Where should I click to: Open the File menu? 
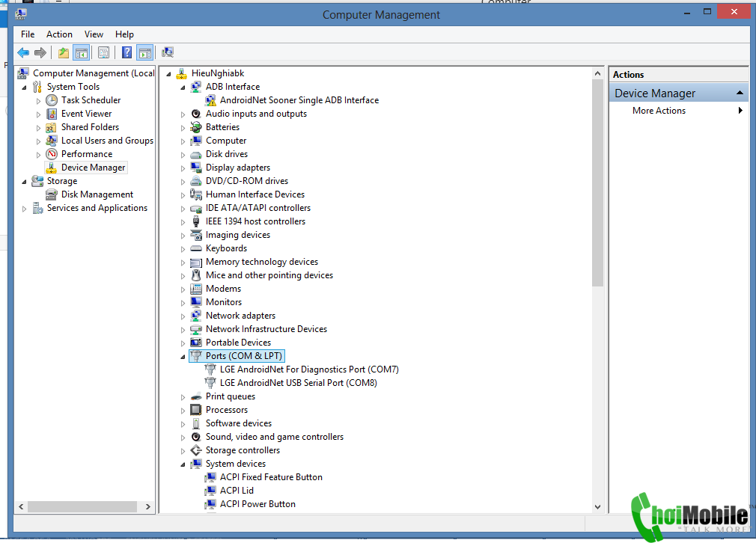pyautogui.click(x=28, y=34)
